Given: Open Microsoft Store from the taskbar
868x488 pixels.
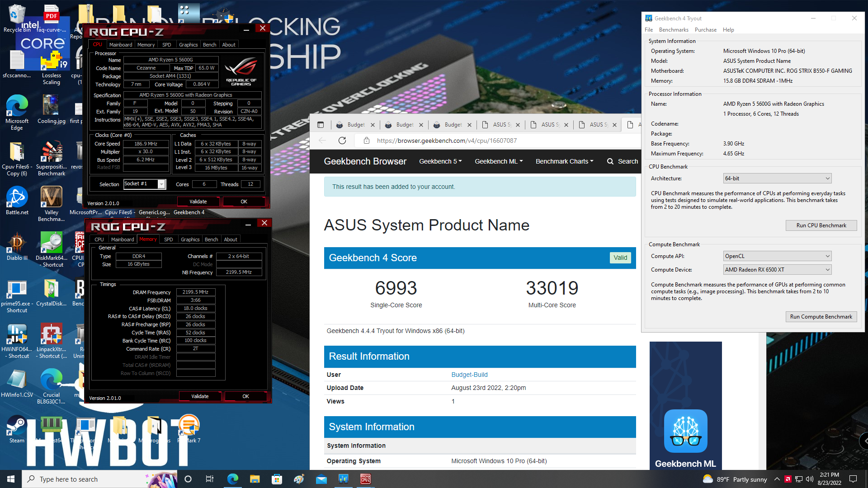Looking at the screenshot, I should [277, 479].
